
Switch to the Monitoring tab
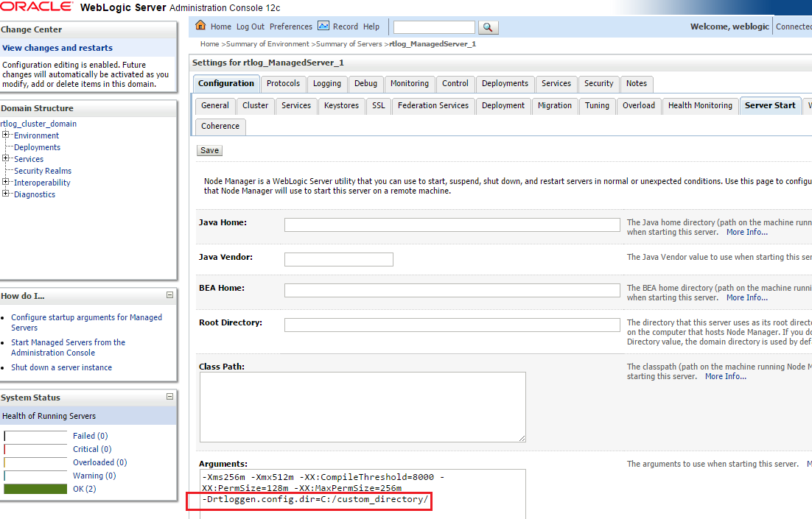point(410,83)
